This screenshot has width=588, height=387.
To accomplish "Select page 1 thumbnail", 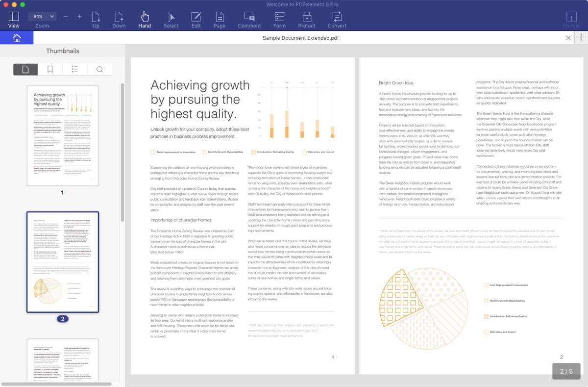I will click(63, 136).
